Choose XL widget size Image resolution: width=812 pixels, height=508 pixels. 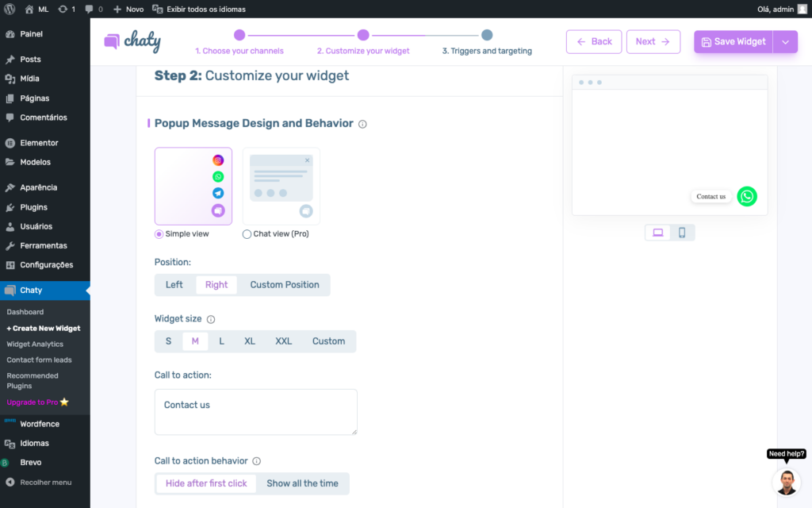pyautogui.click(x=250, y=341)
